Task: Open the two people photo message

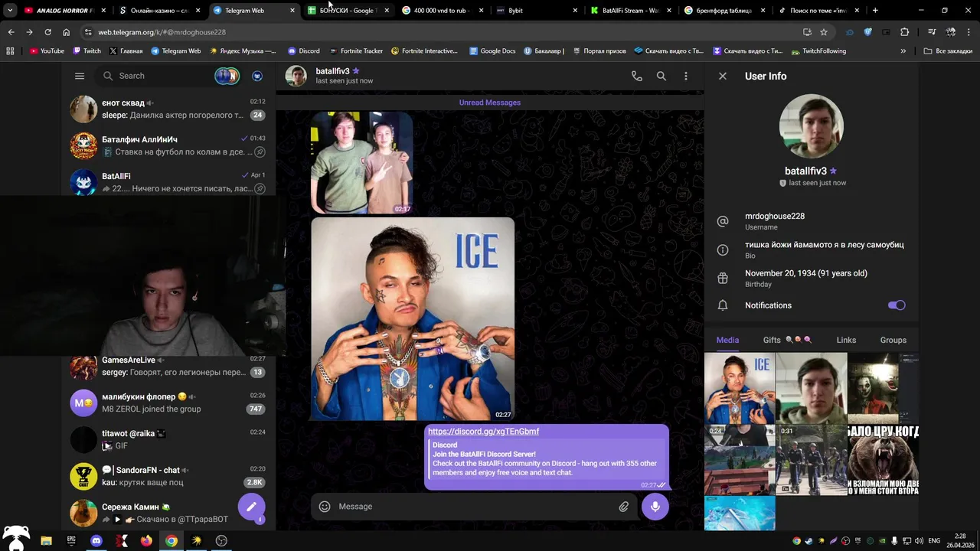Action: (361, 163)
